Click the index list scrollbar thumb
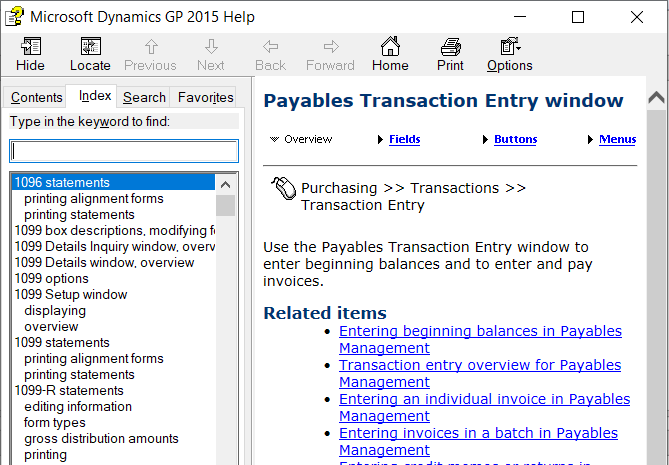The height and width of the screenshot is (465, 669). click(225, 206)
